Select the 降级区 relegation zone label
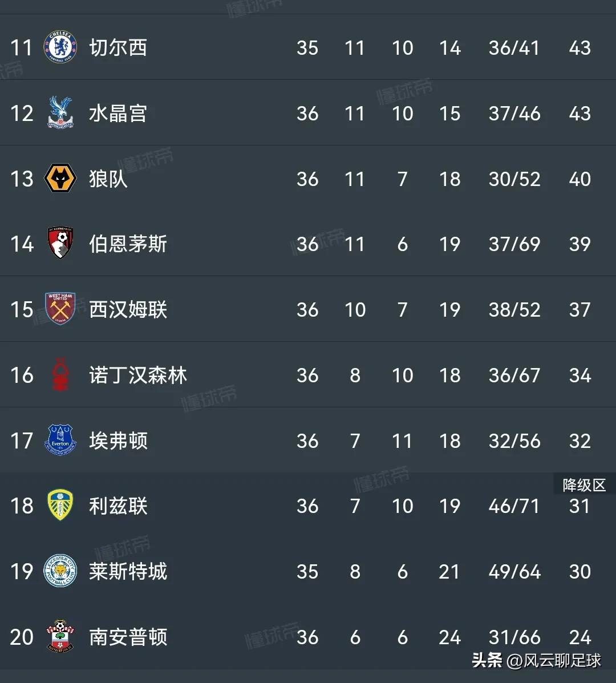The image size is (616, 683). pos(584,485)
